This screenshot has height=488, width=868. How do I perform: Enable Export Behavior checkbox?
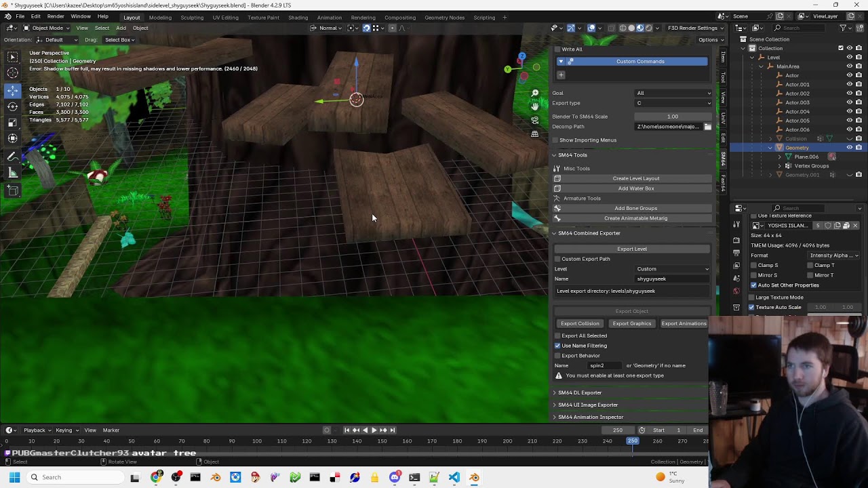click(557, 356)
